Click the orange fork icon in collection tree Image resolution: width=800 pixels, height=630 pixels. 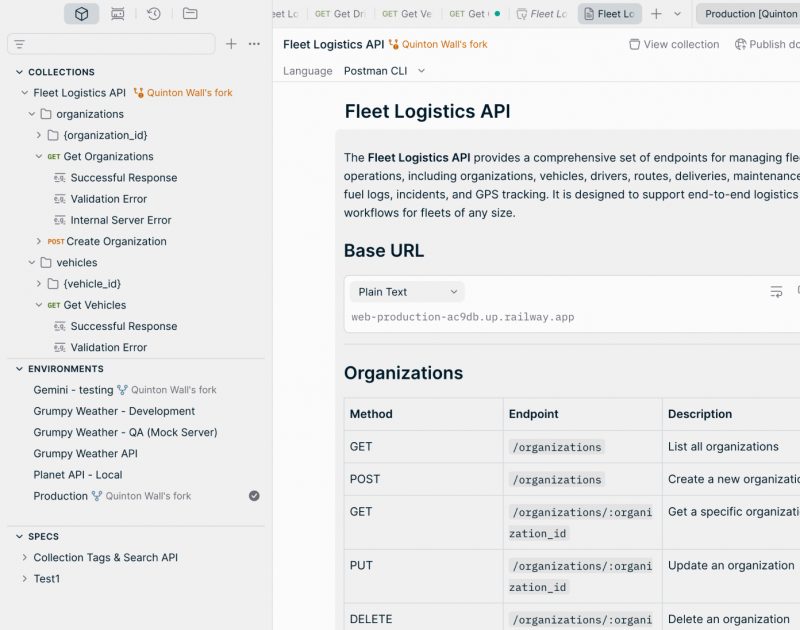[x=138, y=93]
